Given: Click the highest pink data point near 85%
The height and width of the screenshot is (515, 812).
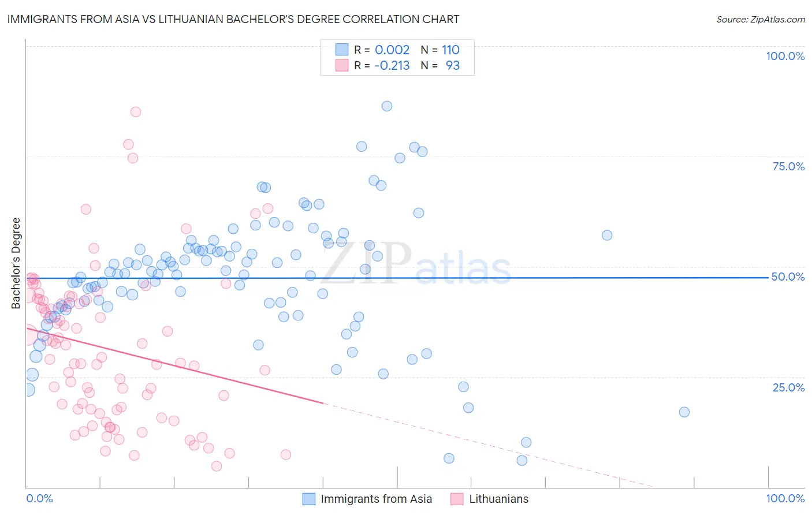Looking at the screenshot, I should point(136,112).
